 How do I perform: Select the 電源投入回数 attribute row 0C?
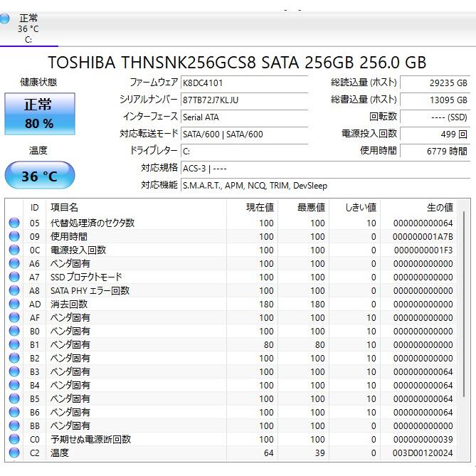231,250
